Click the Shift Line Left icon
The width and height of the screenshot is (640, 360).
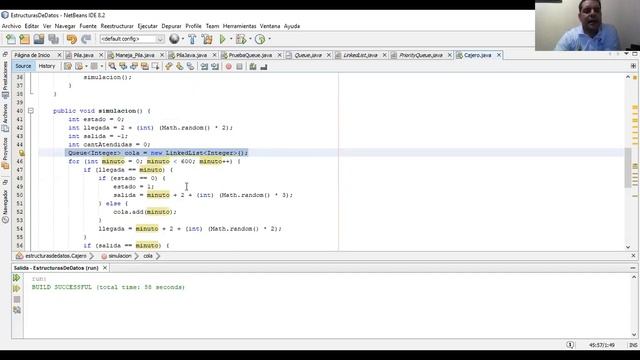[x=204, y=67]
